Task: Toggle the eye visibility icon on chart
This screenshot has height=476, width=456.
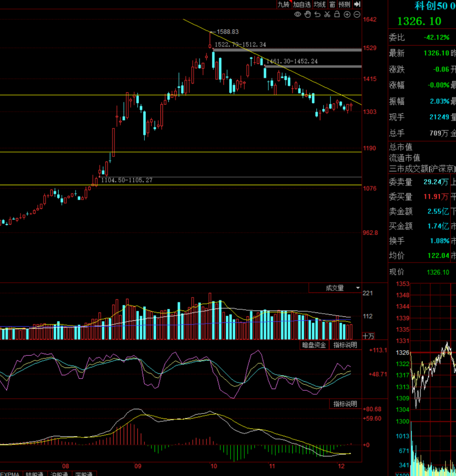Action: [298, 14]
